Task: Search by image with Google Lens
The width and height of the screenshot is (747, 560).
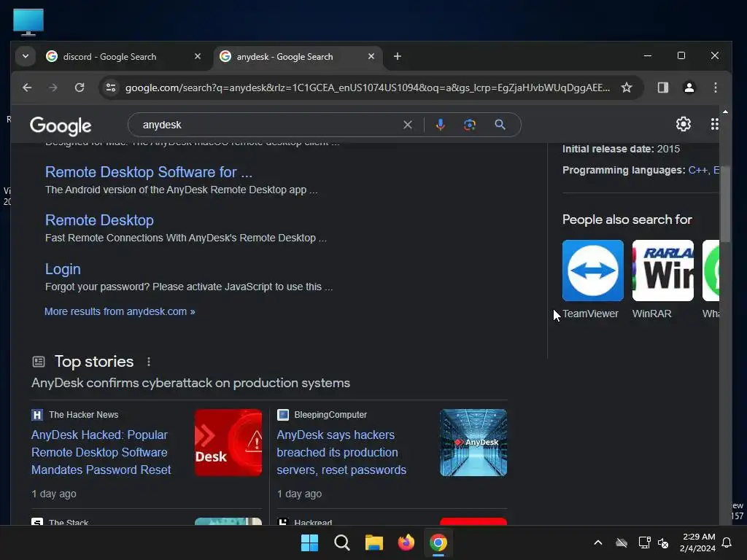Action: 470,125
